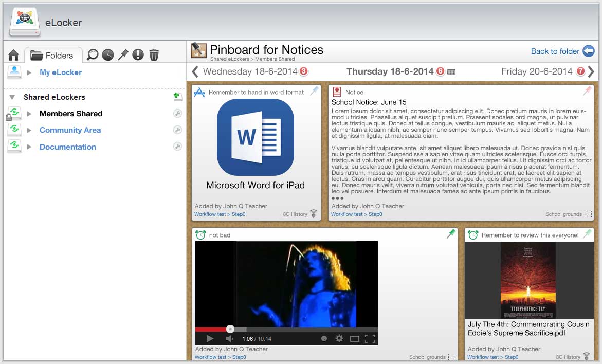Viewport: 602px width, 364px height.
Task: Open settings wrench for Community Area
Action: point(177,130)
